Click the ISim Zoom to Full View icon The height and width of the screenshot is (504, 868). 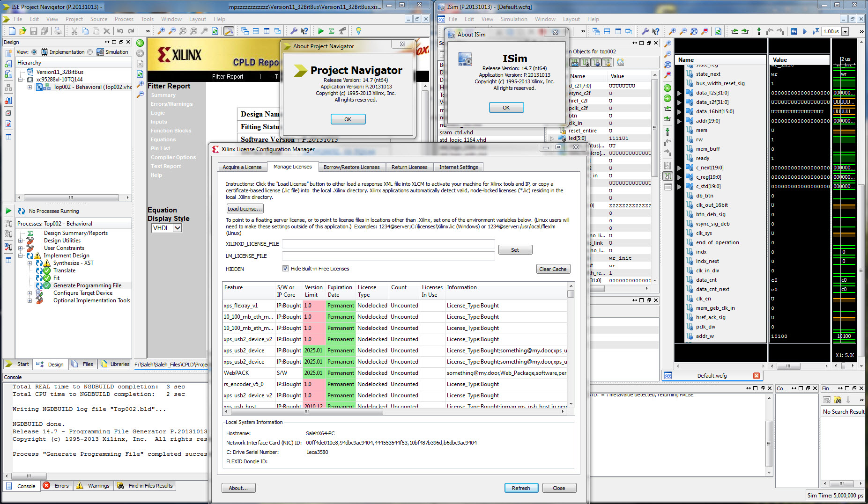pyautogui.click(x=694, y=31)
